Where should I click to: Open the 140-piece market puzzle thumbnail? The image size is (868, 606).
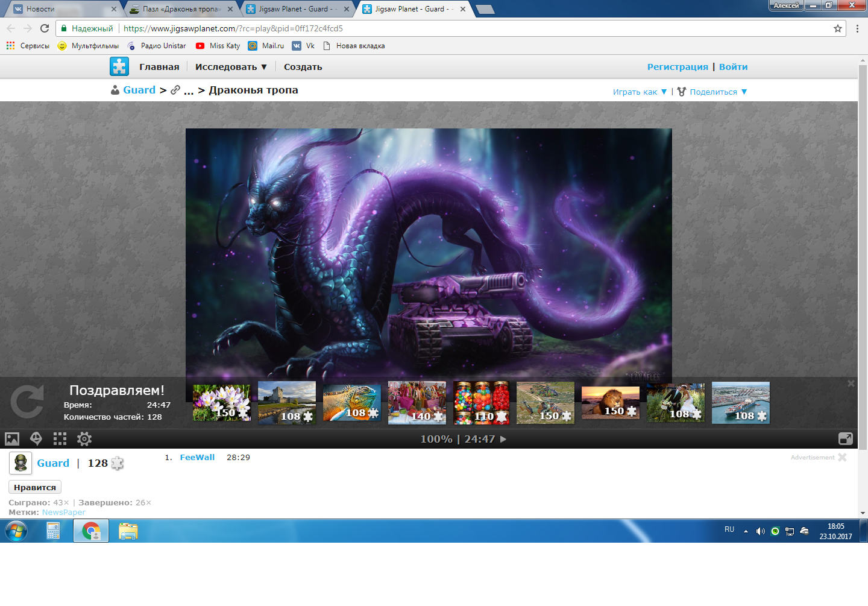[417, 402]
